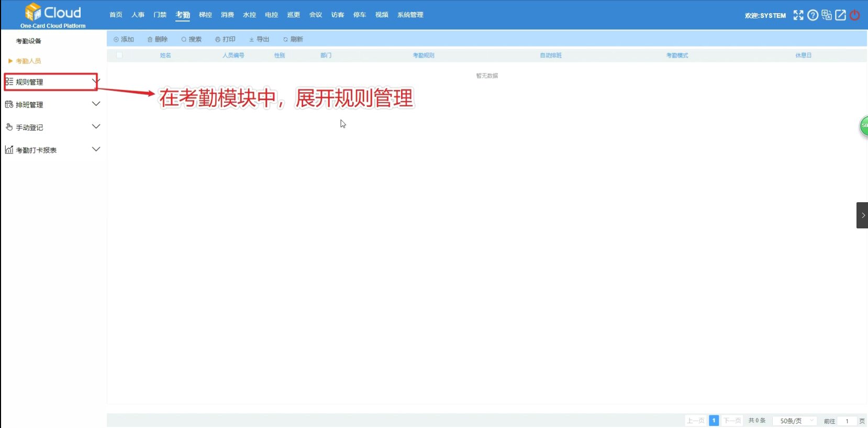
Task: Click the red power logout icon
Action: (855, 15)
